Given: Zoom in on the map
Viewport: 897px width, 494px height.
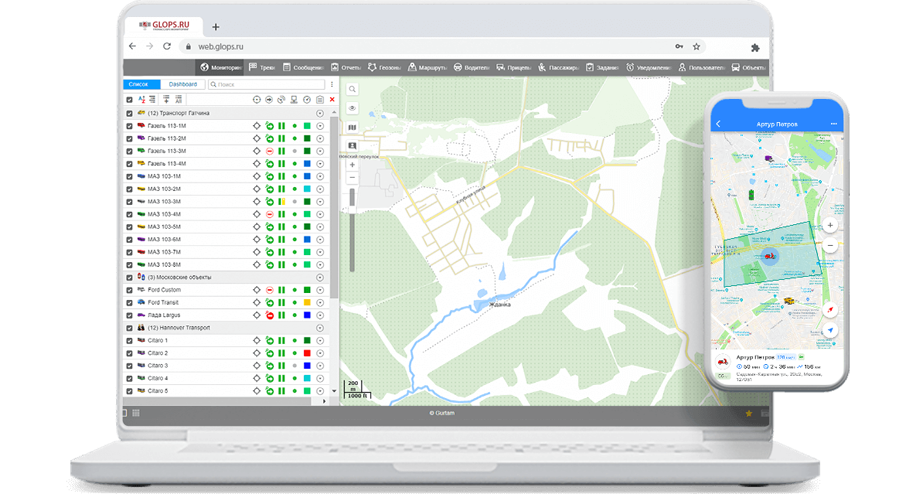Looking at the screenshot, I should pos(352,165).
